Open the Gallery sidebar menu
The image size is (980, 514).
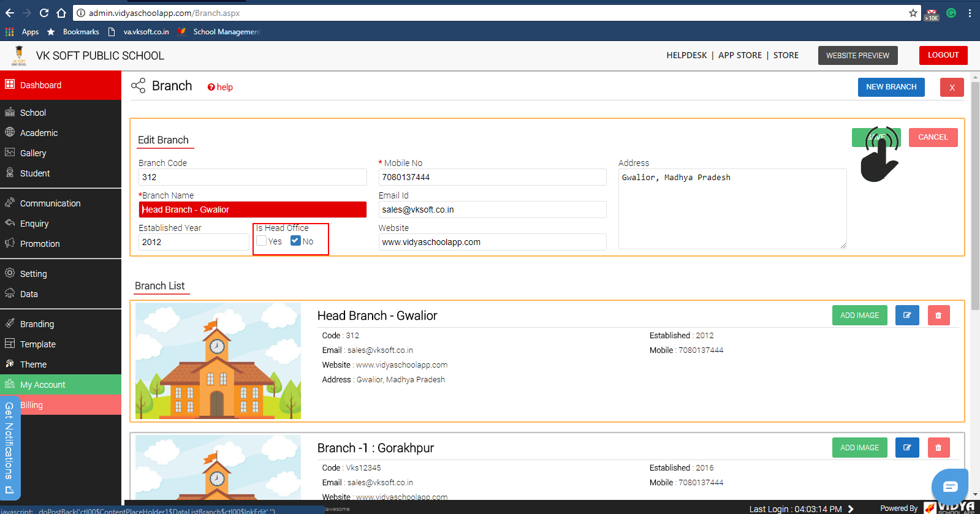click(x=61, y=153)
